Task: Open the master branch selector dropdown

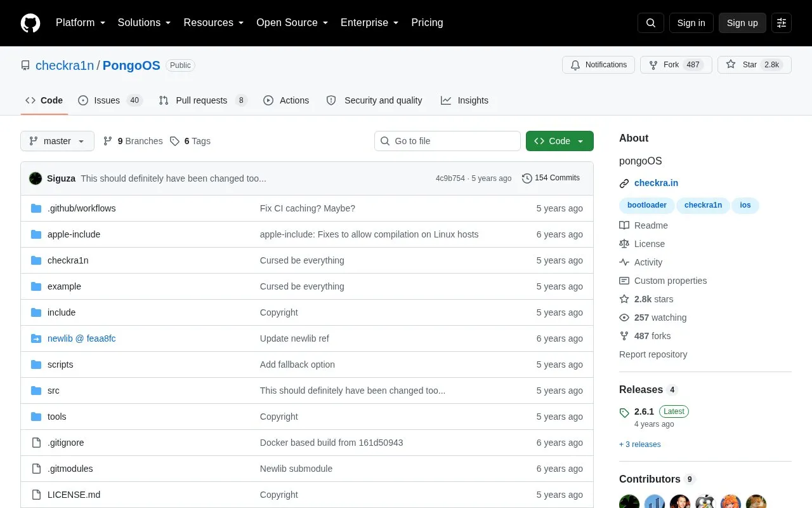Action: (x=57, y=141)
